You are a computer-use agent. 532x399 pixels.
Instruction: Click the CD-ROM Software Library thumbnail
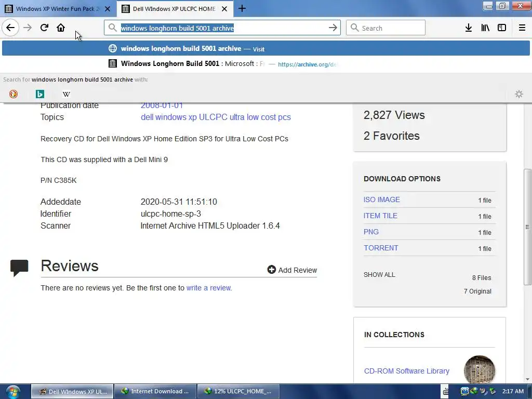coord(480,370)
